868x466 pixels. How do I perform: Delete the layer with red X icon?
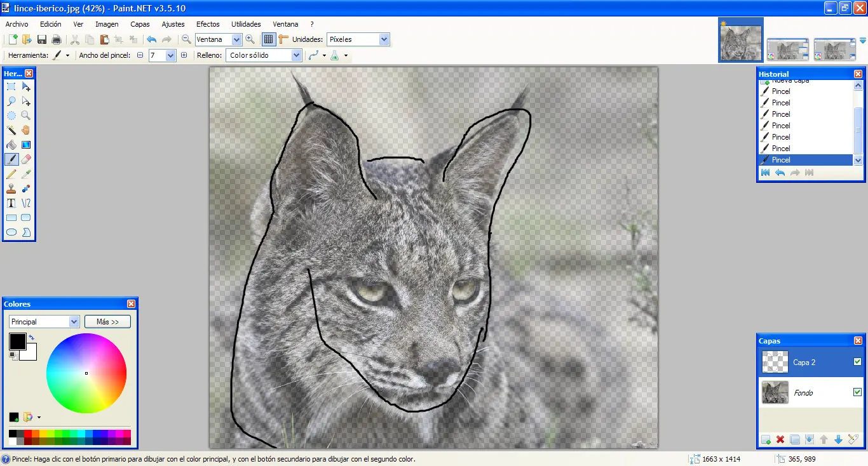pos(780,439)
